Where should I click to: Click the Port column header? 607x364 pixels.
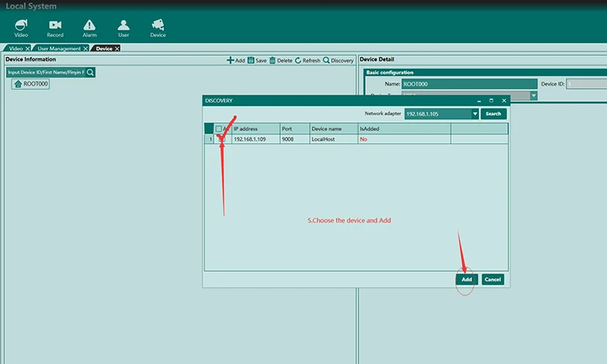coord(295,129)
